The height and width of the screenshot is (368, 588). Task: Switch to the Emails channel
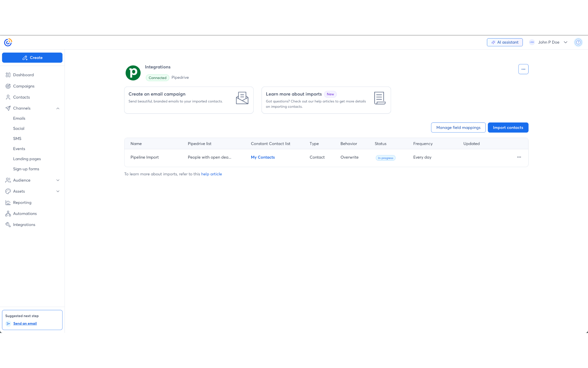[19, 118]
